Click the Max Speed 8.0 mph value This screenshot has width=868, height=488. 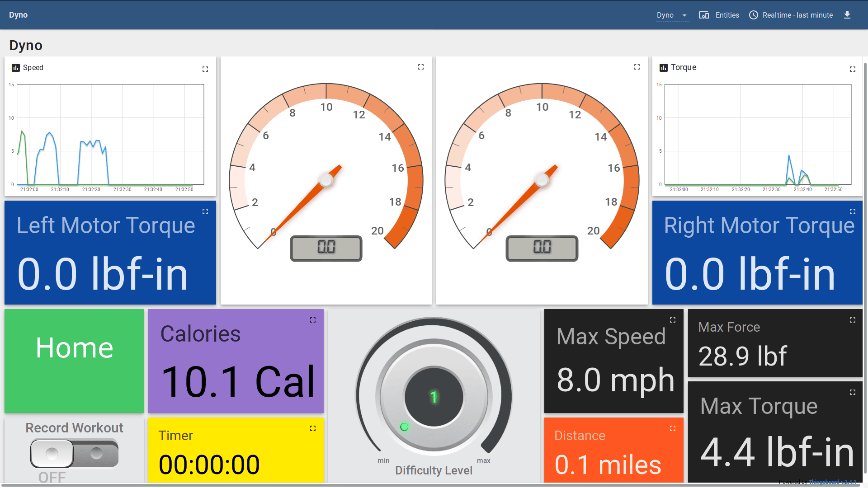point(615,380)
